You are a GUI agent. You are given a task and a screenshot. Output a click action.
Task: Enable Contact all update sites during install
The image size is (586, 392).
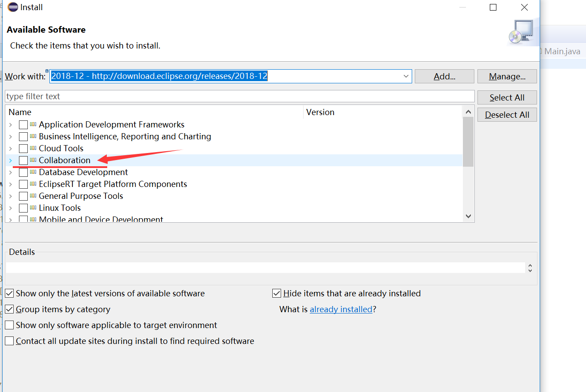[x=9, y=340]
